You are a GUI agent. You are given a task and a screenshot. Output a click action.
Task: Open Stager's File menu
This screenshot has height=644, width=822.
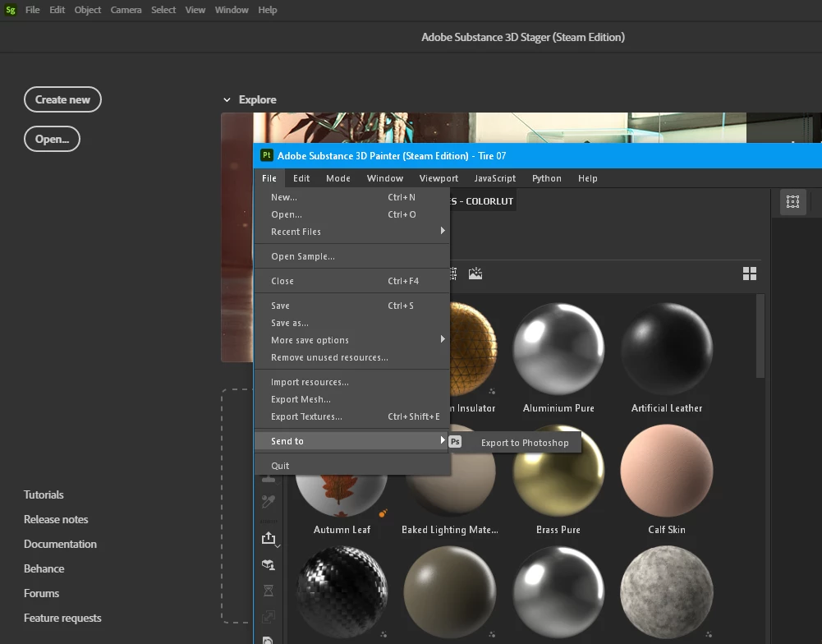click(33, 9)
